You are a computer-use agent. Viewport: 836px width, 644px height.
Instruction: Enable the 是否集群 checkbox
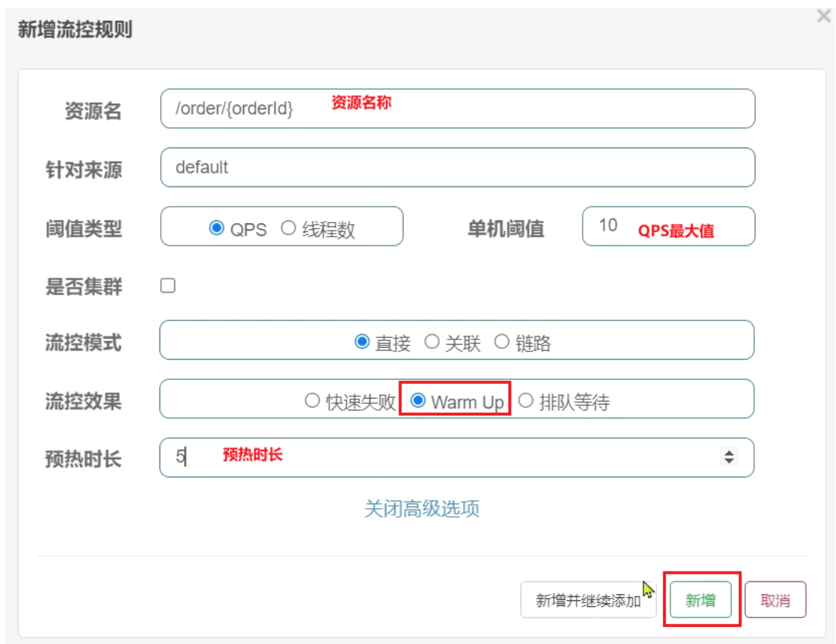[x=168, y=286]
